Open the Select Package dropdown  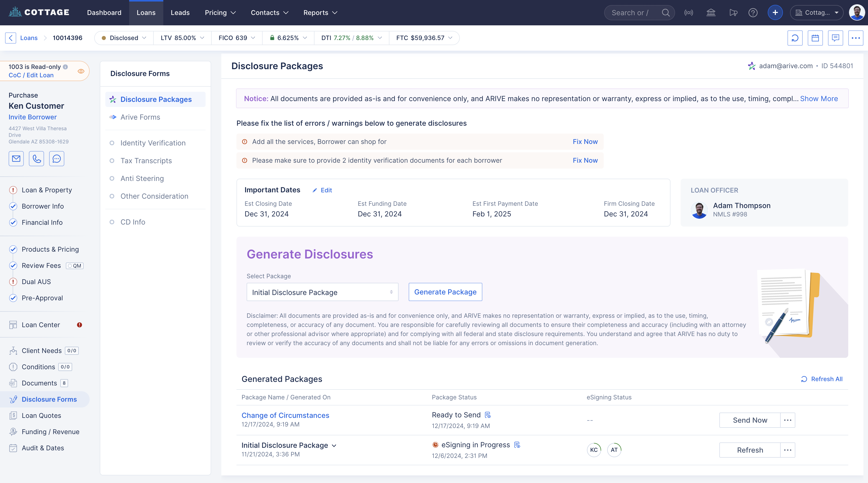coord(322,292)
